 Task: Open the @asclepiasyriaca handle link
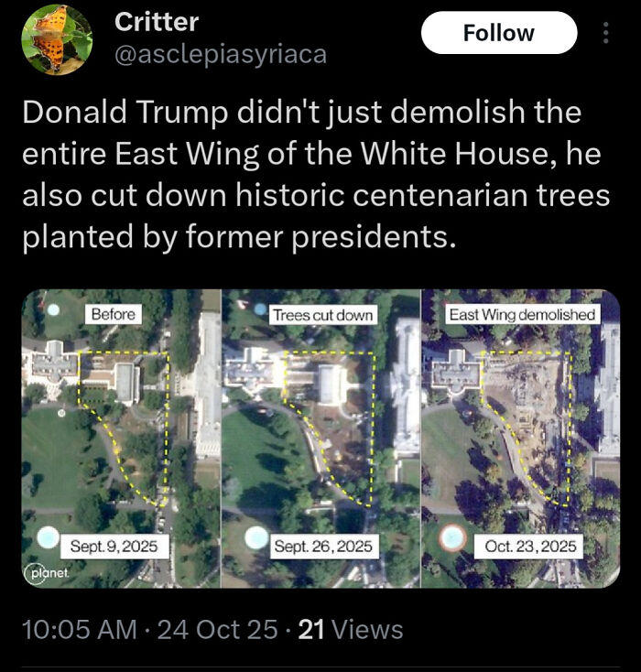tap(220, 55)
